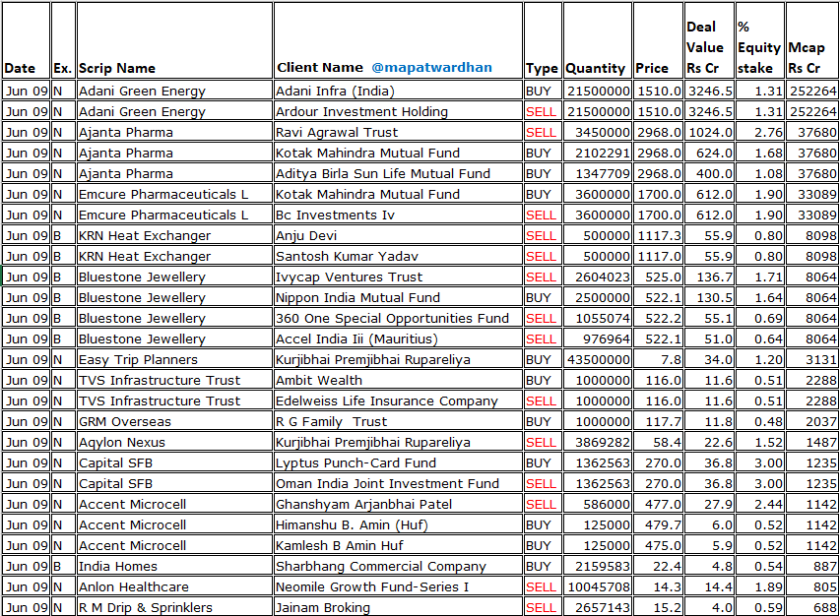The image size is (840, 616).
Task: Click the Easy Trip Planners scrip cell
Action: coord(174,359)
